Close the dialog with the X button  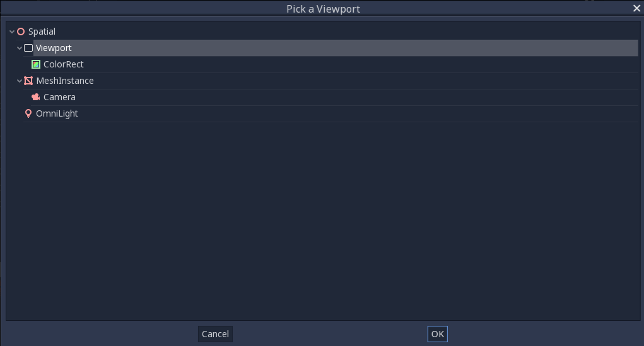[x=636, y=8]
